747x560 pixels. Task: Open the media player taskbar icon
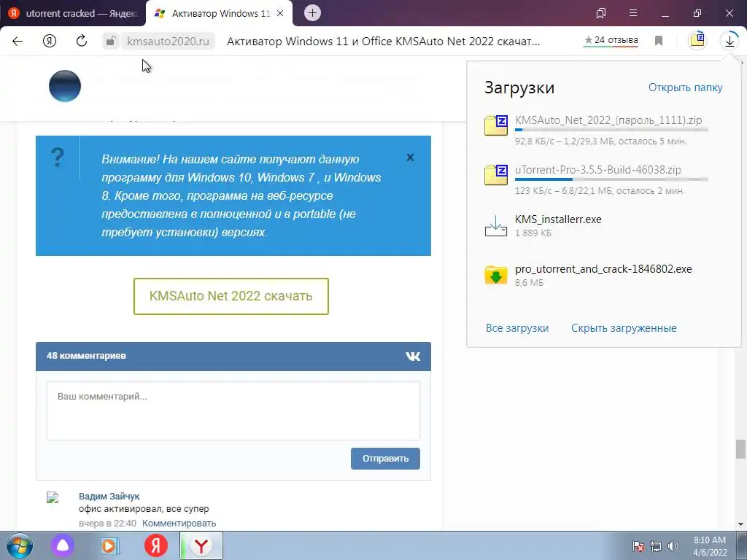pyautogui.click(x=109, y=545)
